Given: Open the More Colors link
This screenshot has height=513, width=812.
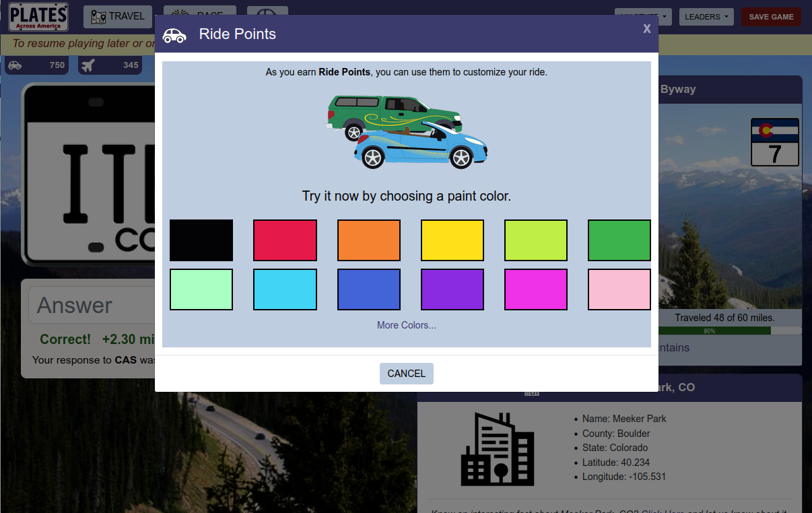Looking at the screenshot, I should [406, 325].
